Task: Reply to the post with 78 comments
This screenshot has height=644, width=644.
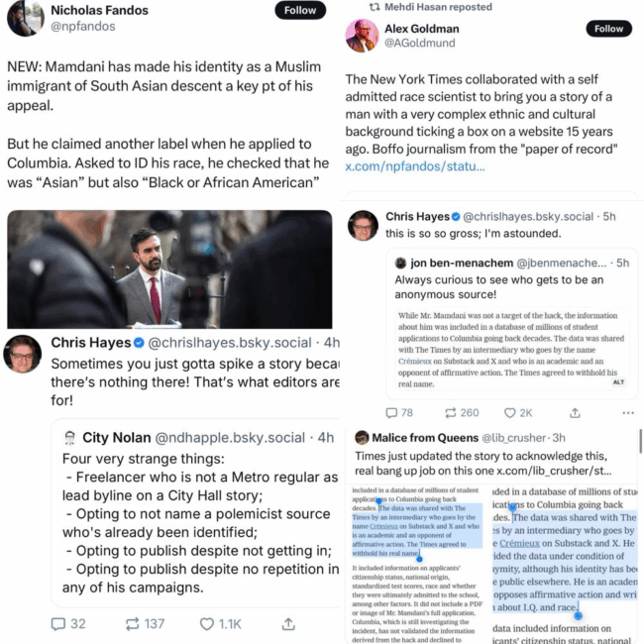Action: pos(391,413)
